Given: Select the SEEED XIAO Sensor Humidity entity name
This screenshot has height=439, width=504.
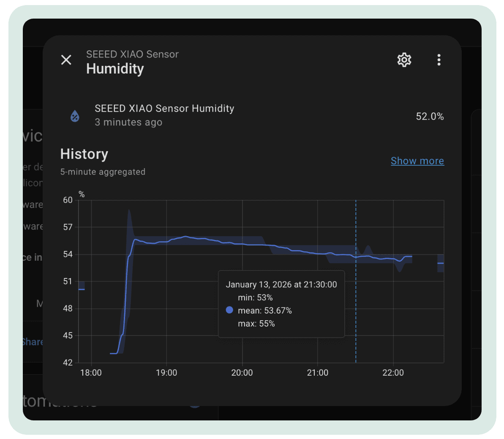Looking at the screenshot, I should pos(164,109).
